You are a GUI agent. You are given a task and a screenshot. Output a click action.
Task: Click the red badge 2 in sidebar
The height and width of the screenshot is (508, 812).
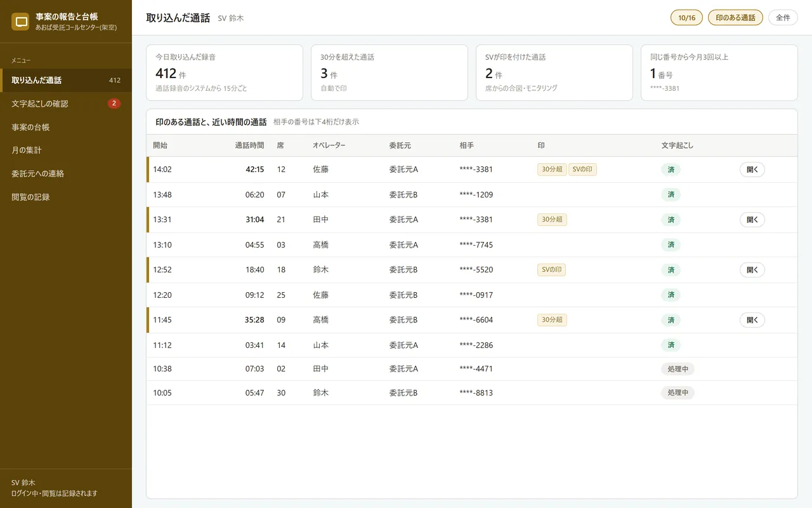[x=114, y=104]
